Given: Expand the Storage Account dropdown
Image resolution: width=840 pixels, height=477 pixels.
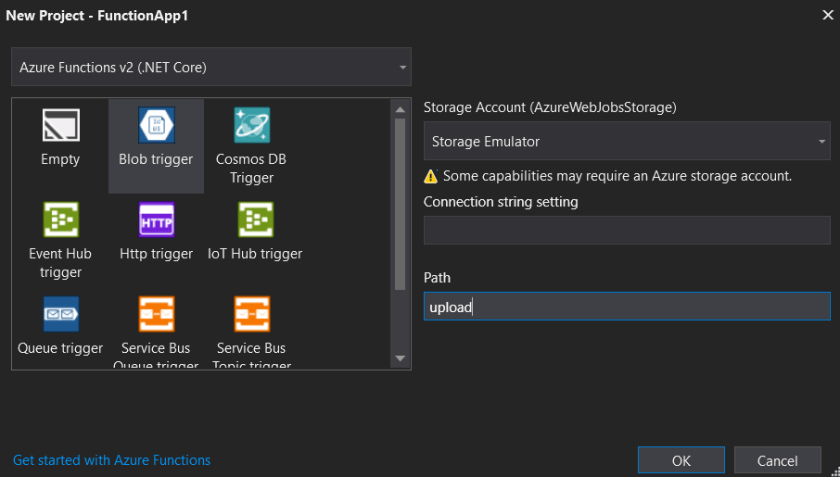Looking at the screenshot, I should (x=626, y=142).
